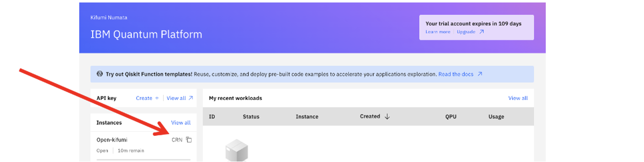The width and height of the screenshot is (644, 162).
Task: Open the Upgrade link in trial notice
Action: [x=466, y=32]
